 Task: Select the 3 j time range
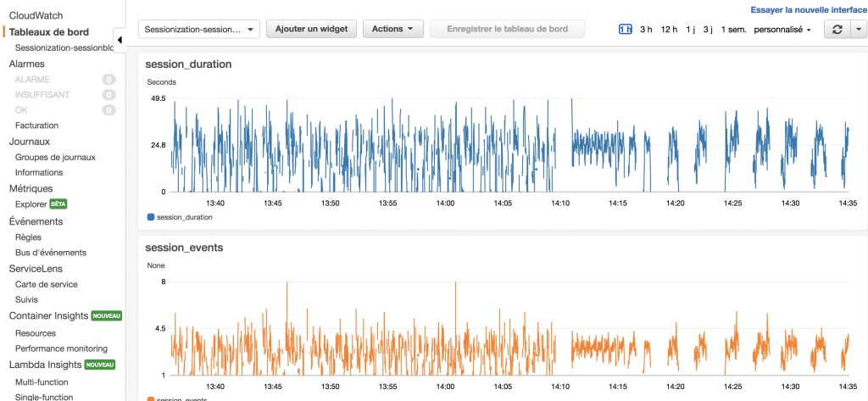click(x=708, y=30)
